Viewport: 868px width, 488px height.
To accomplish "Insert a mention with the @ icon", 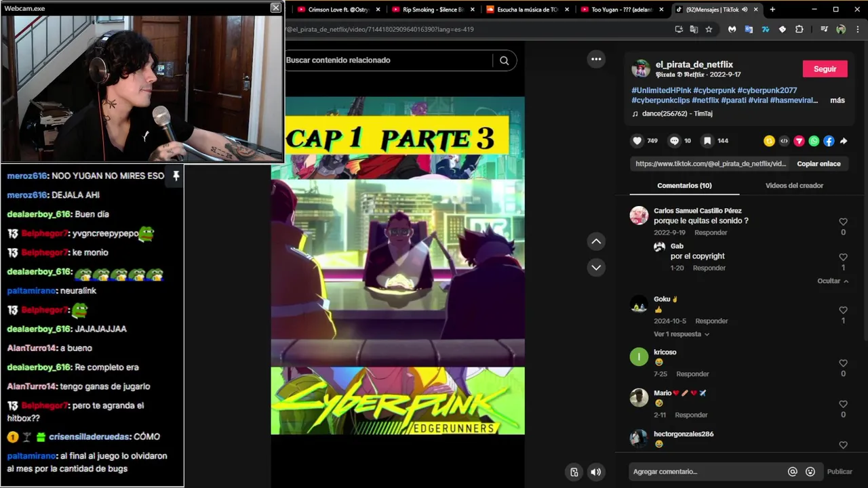I will [x=792, y=472].
